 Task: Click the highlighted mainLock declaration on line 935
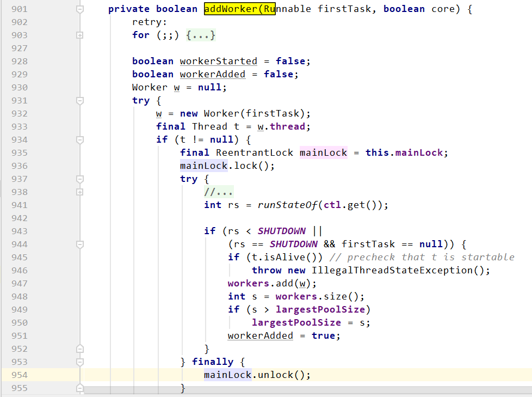point(323,153)
